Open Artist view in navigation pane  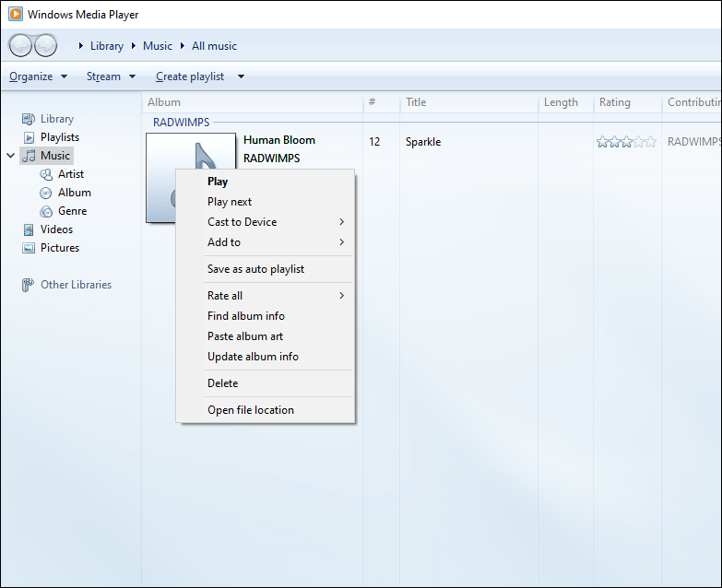pos(71,174)
